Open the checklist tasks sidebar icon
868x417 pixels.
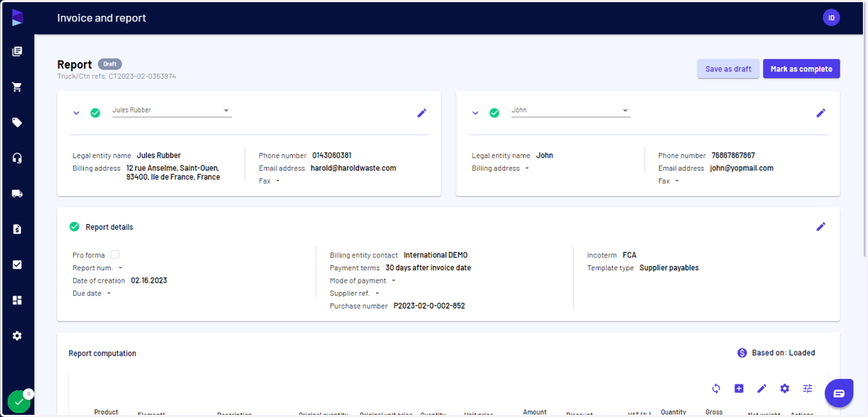tap(17, 265)
